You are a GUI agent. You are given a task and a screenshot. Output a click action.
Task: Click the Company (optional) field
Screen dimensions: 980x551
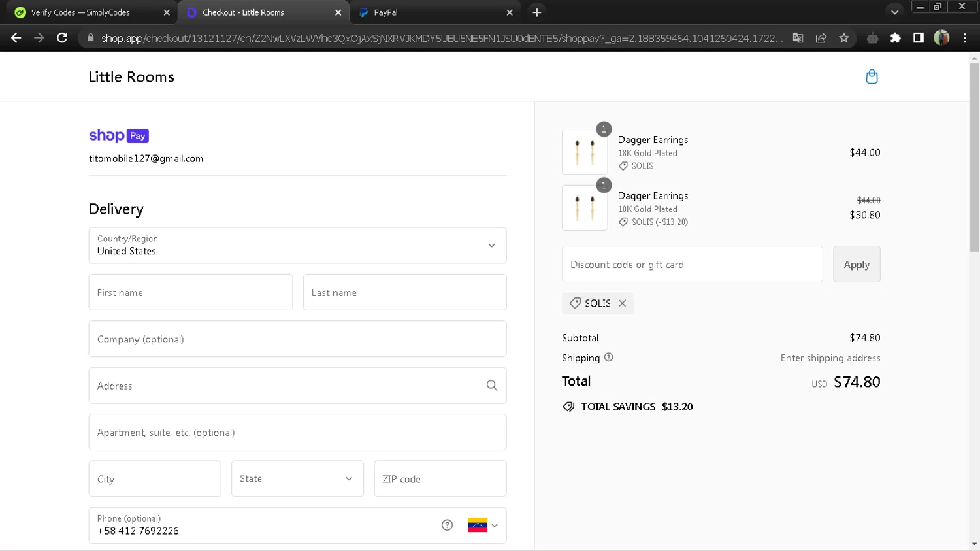pyautogui.click(x=297, y=339)
